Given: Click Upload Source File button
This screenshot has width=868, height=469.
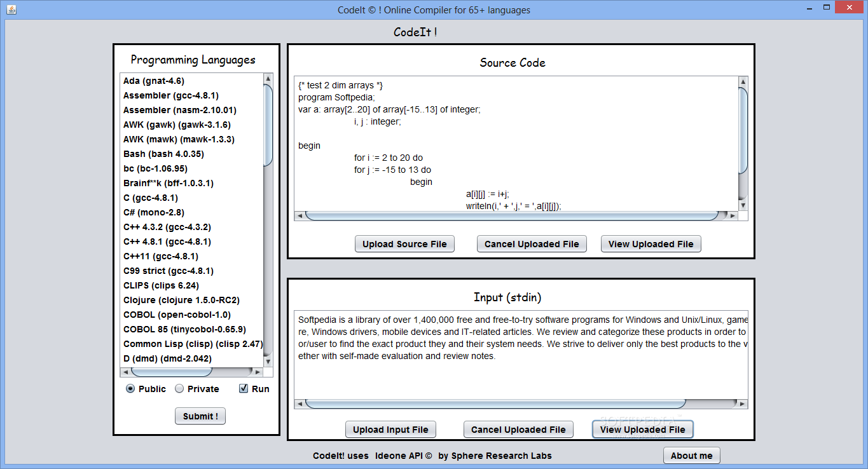Looking at the screenshot, I should click(x=404, y=244).
